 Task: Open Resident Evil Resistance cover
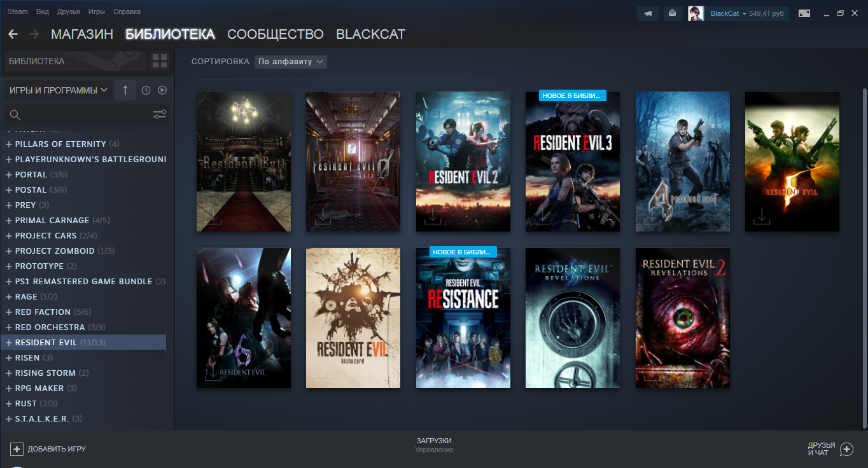click(x=463, y=318)
